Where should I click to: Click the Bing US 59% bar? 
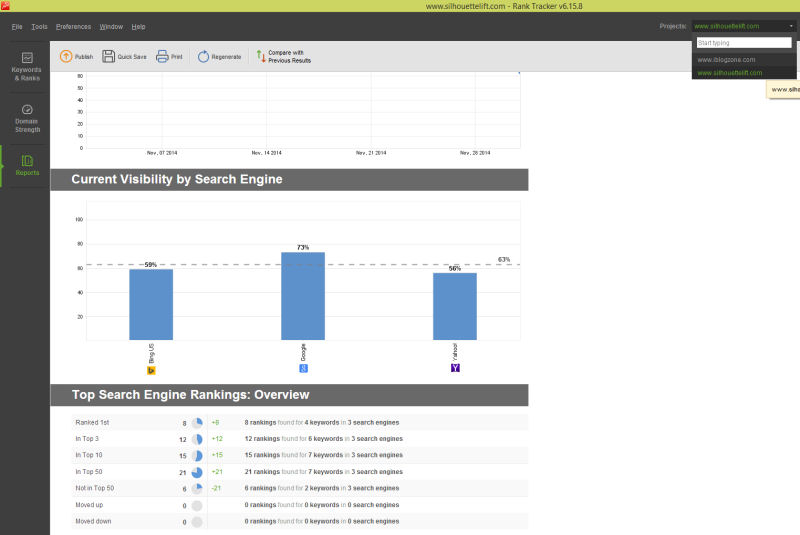pos(151,304)
